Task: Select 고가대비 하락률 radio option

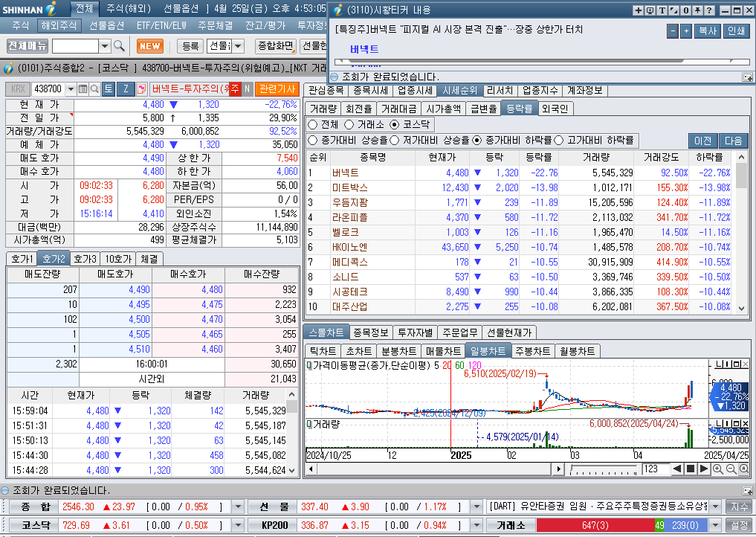Action: point(559,141)
